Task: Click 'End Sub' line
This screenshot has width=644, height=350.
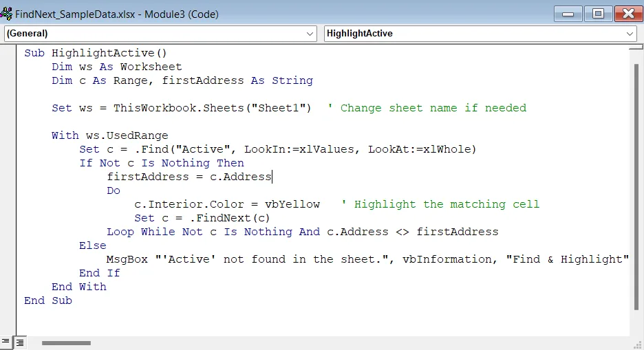Action: point(48,300)
